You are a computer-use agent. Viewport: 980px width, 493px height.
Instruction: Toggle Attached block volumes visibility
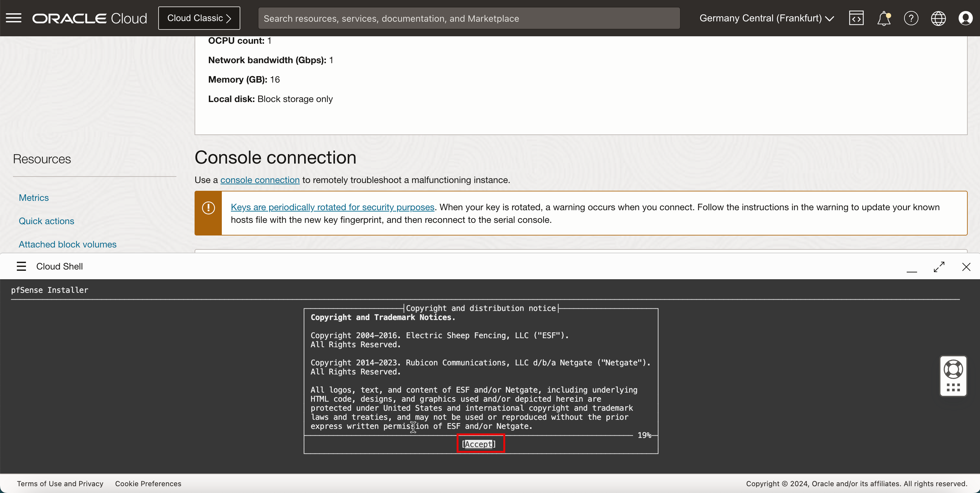[x=67, y=244]
